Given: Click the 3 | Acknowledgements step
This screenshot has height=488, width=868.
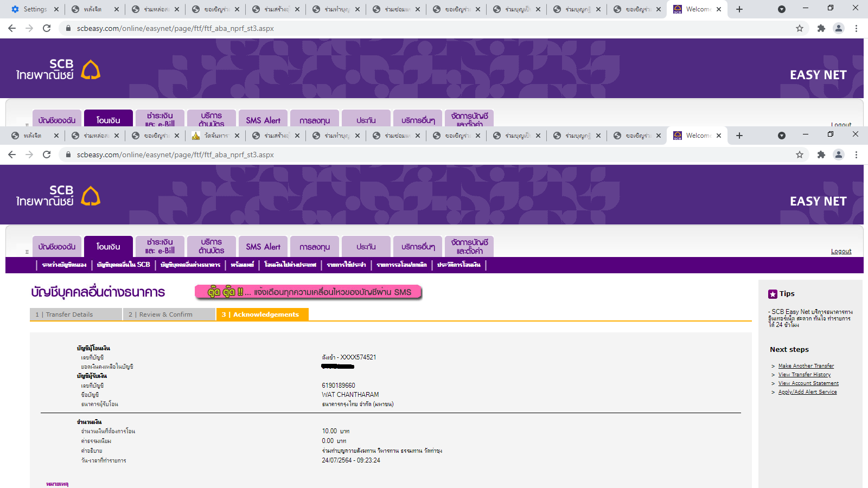Looking at the screenshot, I should (x=263, y=314).
